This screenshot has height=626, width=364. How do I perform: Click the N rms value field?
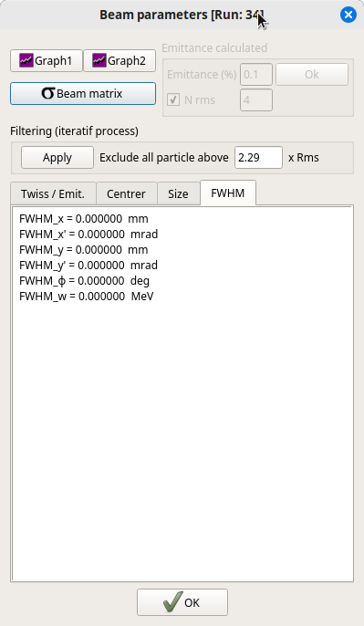pos(256,99)
